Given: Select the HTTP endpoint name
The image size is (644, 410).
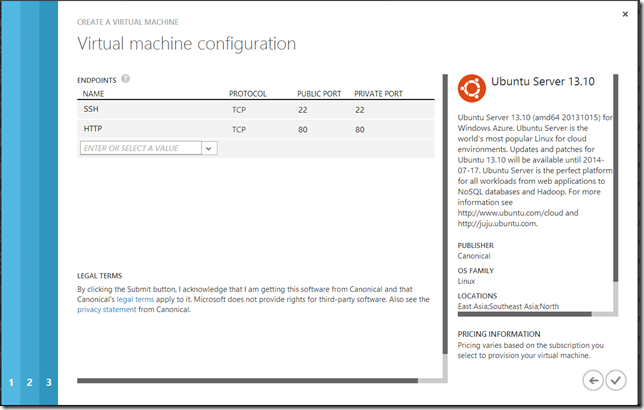Looking at the screenshot, I should [93, 129].
